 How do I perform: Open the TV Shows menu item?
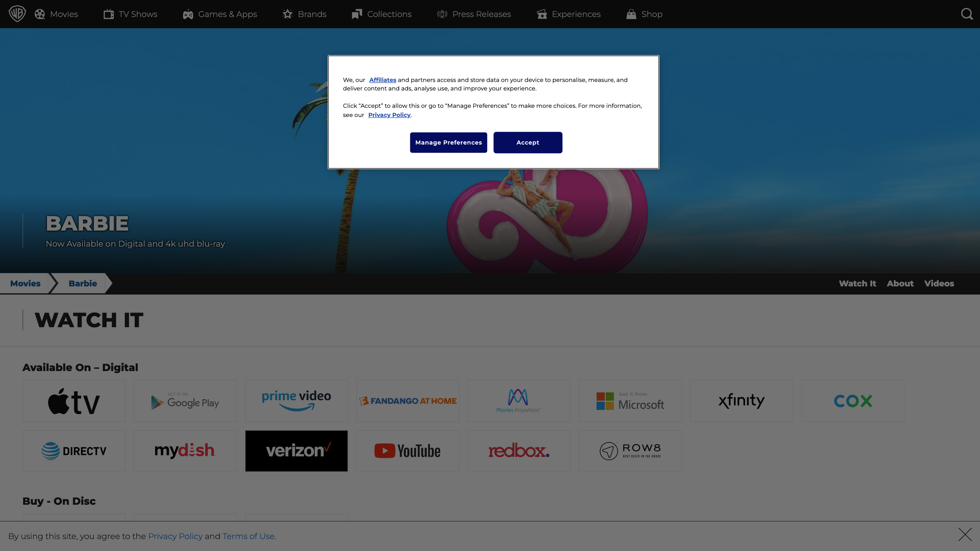pos(130,14)
